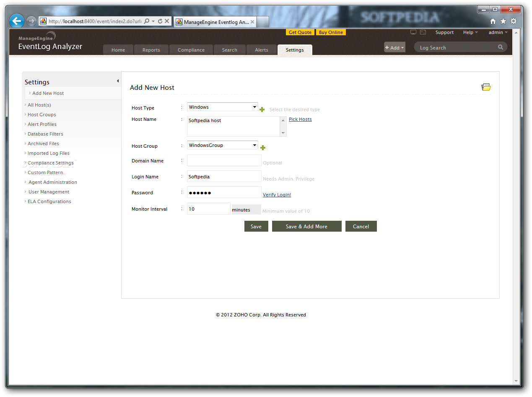
Task: Click the Host Name textarea scroll up arrow
Action: coord(283,120)
